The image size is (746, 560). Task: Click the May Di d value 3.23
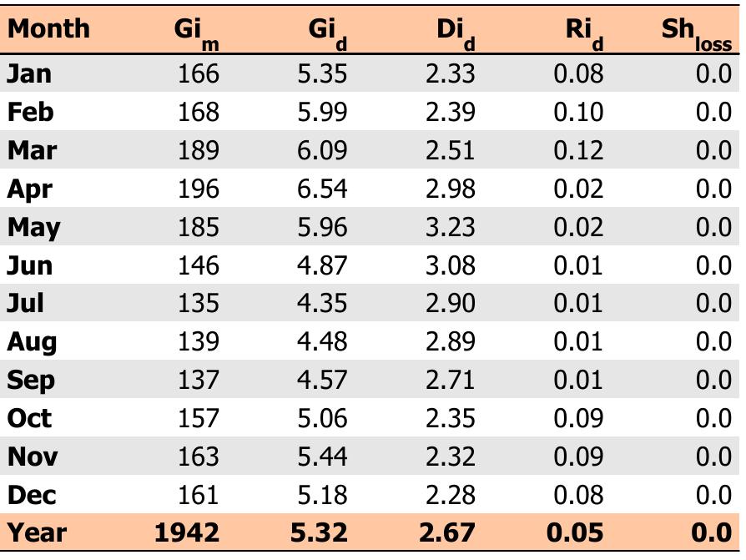pos(450,227)
